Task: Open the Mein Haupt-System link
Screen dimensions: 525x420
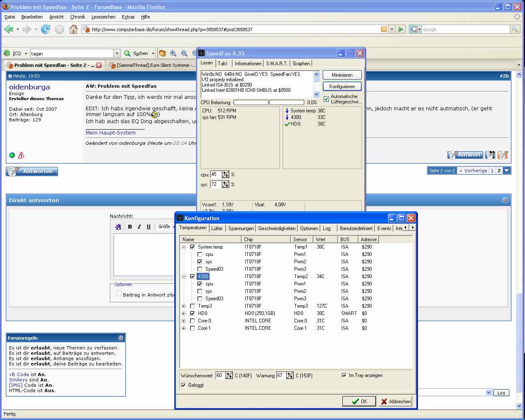Action: (111, 132)
